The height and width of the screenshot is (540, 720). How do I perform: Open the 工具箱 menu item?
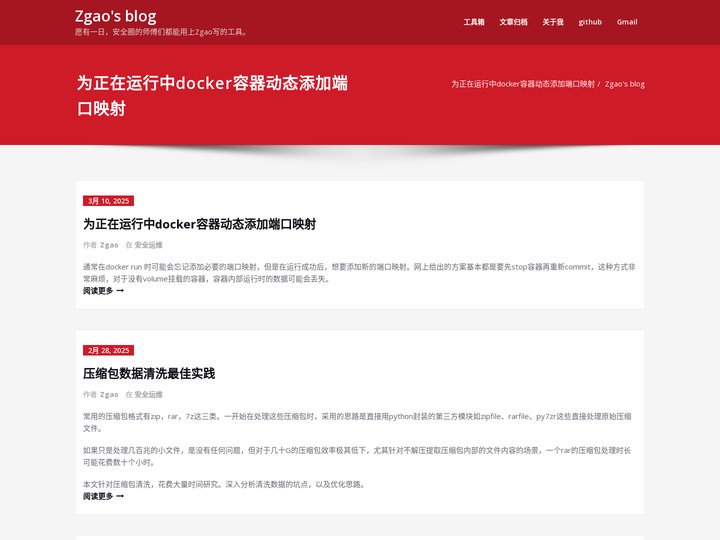[474, 22]
